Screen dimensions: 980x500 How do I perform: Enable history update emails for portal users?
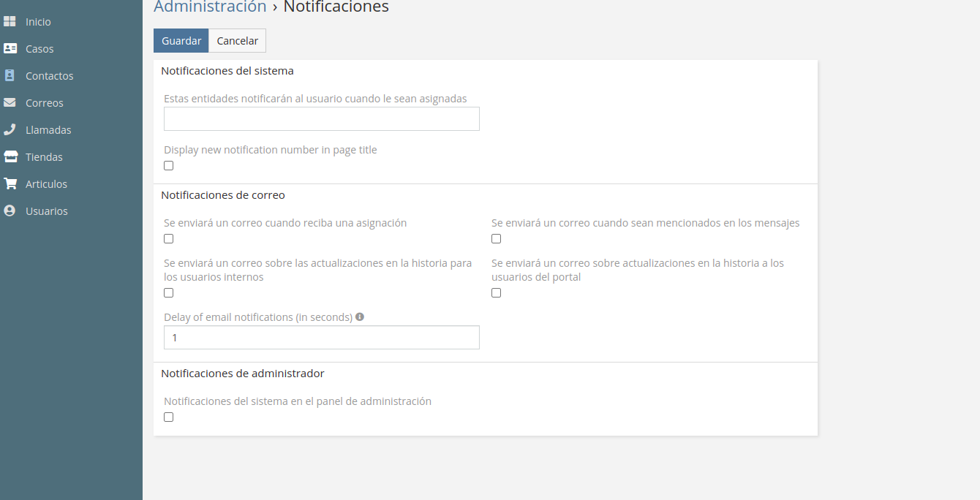[497, 293]
